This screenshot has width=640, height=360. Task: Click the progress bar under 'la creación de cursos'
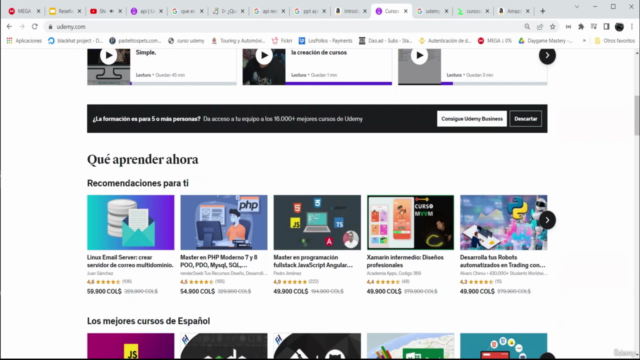tap(339, 83)
